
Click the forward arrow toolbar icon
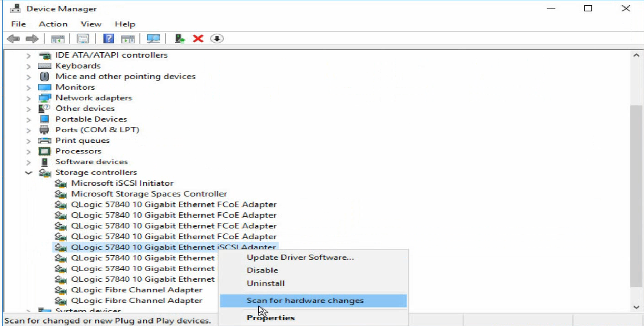[32, 39]
